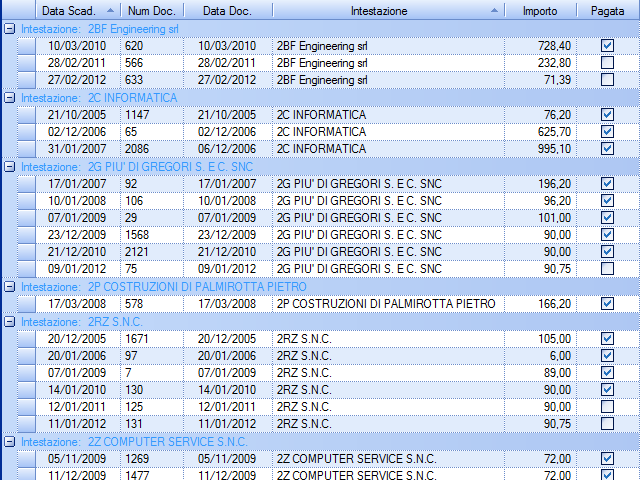This screenshot has width=640, height=480.
Task: Collapse the 2Z COMPUTER SERVICE S.N.C. group
Action: (9, 442)
